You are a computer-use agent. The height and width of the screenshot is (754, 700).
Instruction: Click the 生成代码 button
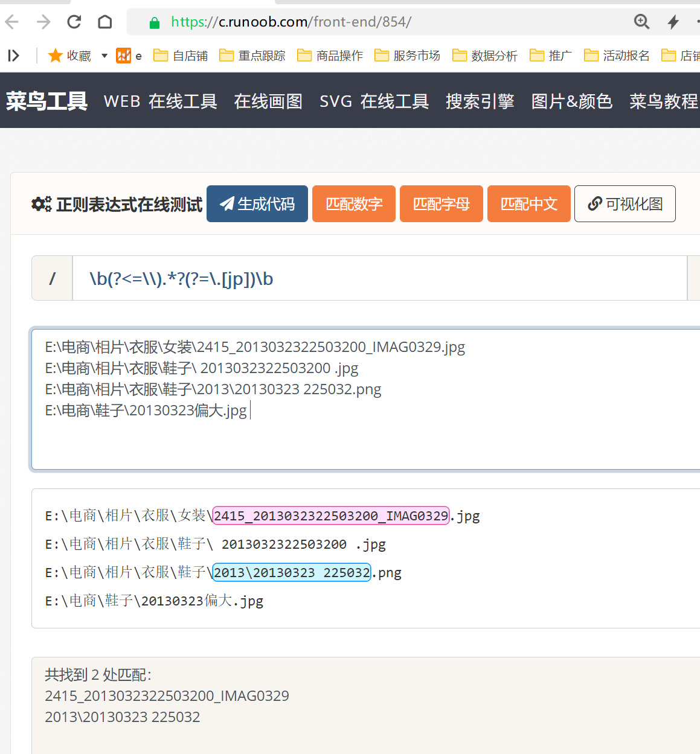[x=257, y=204]
